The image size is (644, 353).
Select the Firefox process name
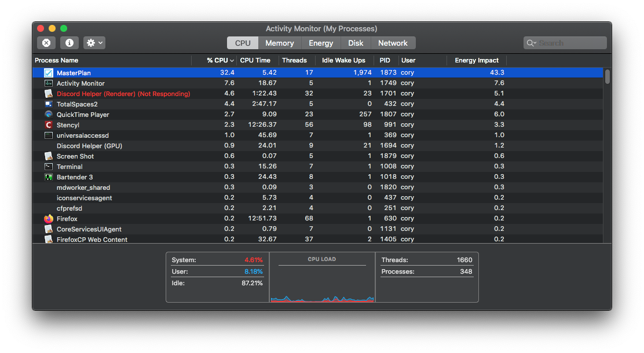[67, 219]
